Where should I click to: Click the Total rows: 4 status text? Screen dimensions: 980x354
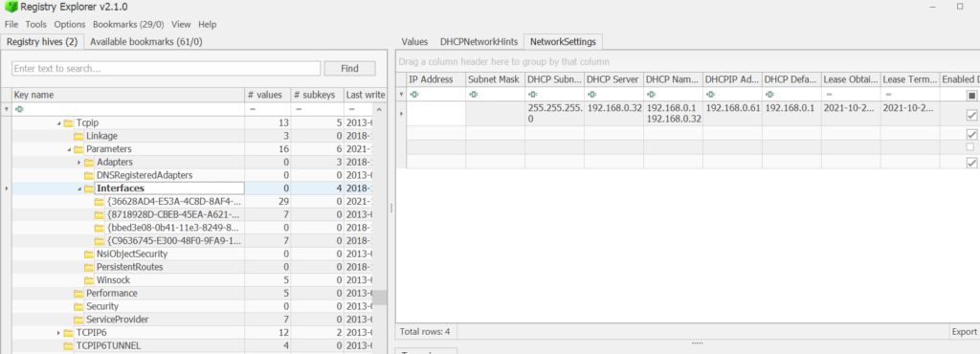425,332
